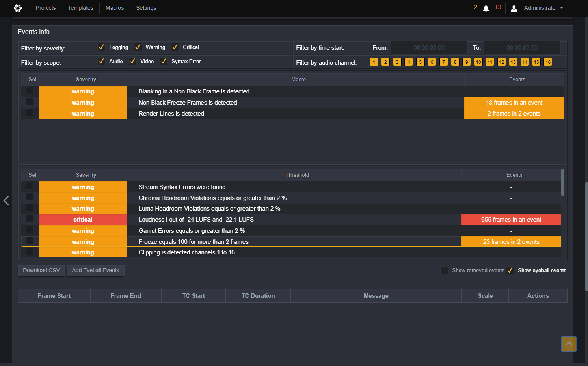Select the Render Lines row checkbox
Viewport: 588px width, 366px height.
(x=30, y=112)
